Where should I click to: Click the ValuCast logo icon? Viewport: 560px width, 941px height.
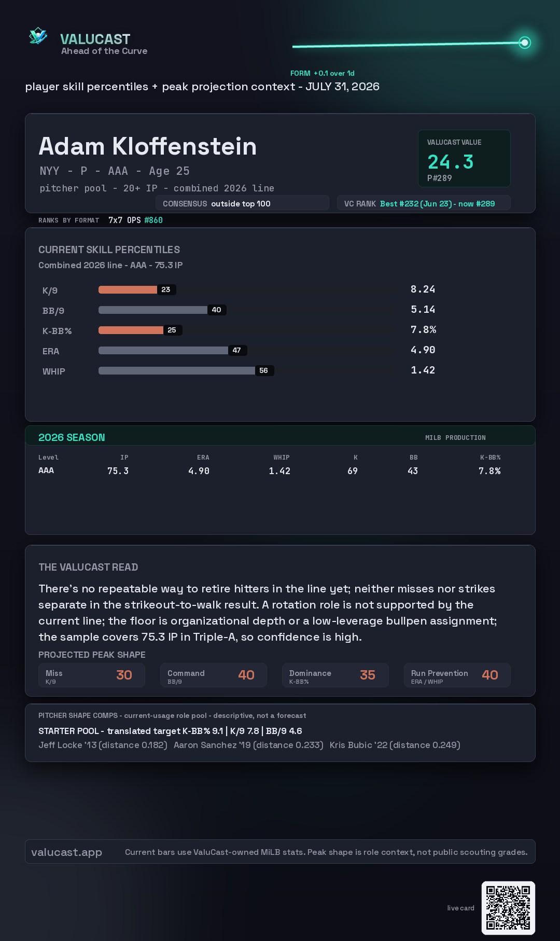(x=38, y=36)
